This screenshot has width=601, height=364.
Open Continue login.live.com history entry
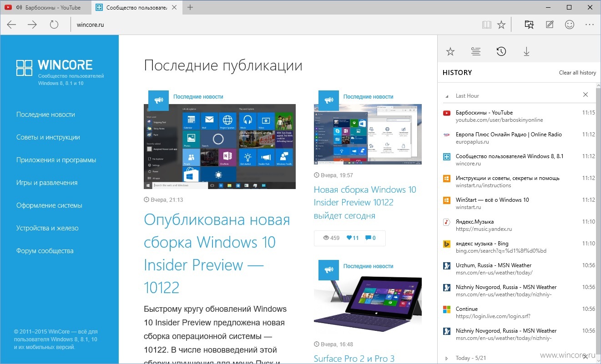pos(519,313)
